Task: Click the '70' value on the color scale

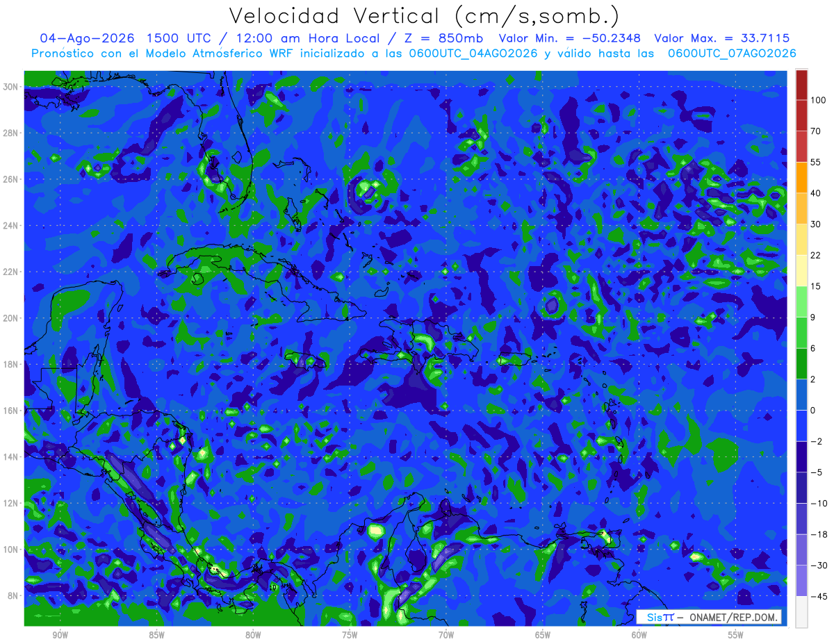Action: [x=816, y=131]
